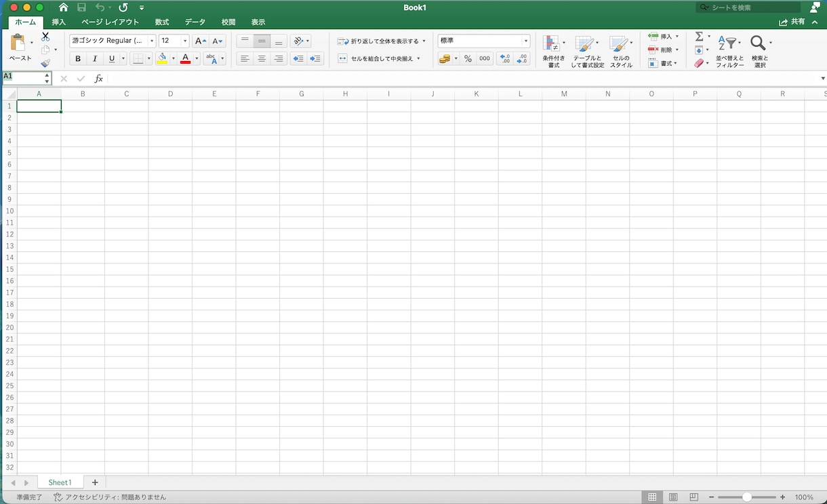Toggle align text right
827x504 pixels.
pos(279,59)
